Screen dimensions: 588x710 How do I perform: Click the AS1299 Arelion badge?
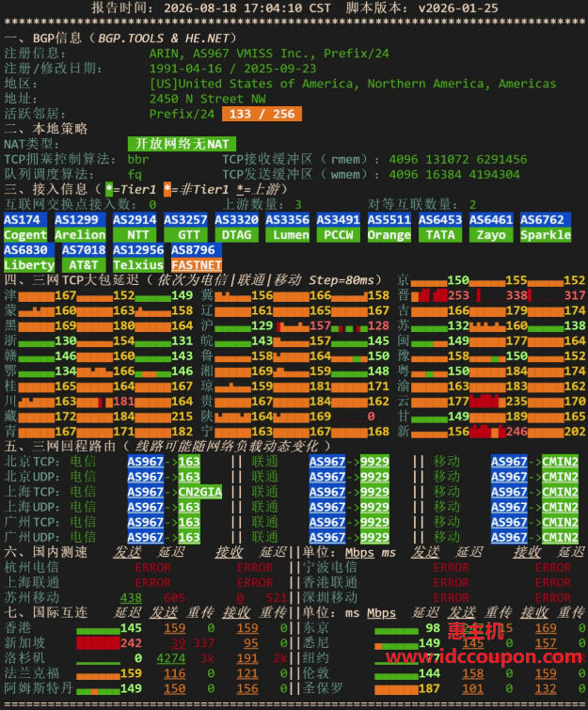click(80, 228)
